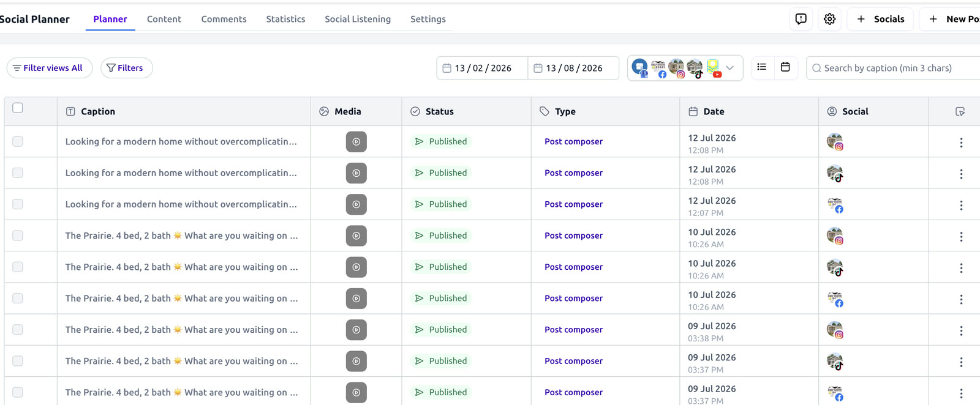Open media preview for 12 Jul 12:07 PM post
Screen dimensions: 980x405
(x=356, y=204)
